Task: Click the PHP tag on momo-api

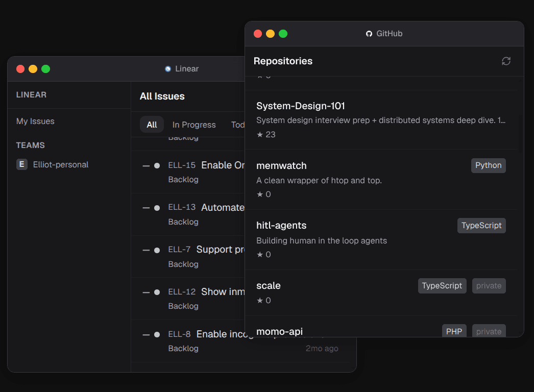Action: pos(454,331)
